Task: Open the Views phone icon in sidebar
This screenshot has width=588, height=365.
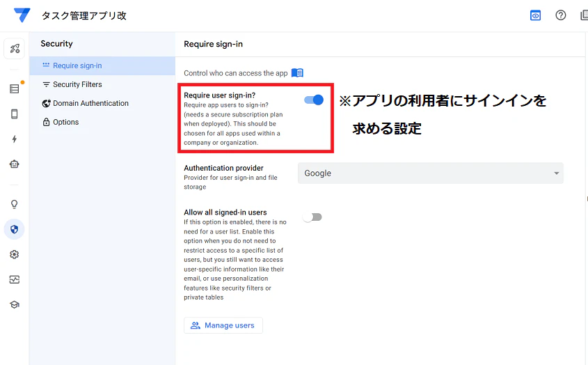Action: 14,114
